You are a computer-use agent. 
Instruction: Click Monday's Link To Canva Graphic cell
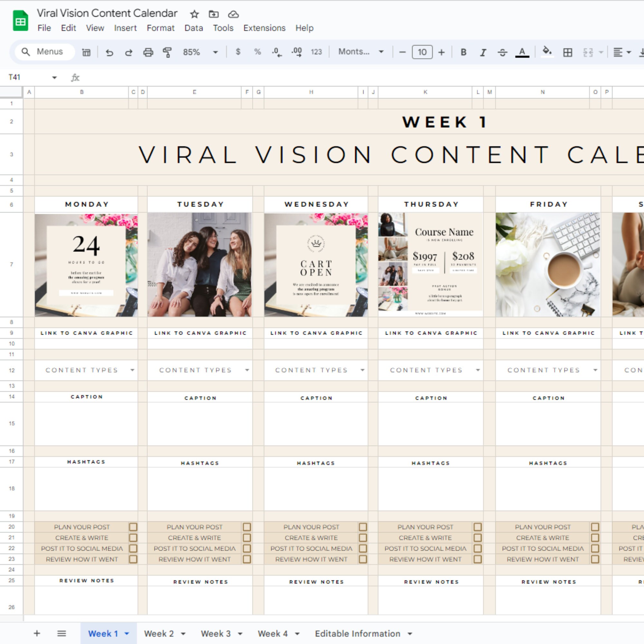click(86, 333)
